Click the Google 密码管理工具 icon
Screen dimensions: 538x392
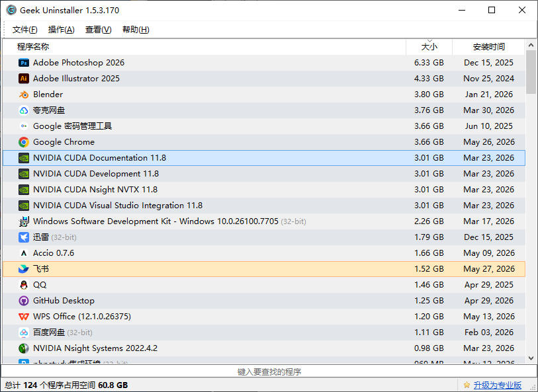click(24, 126)
